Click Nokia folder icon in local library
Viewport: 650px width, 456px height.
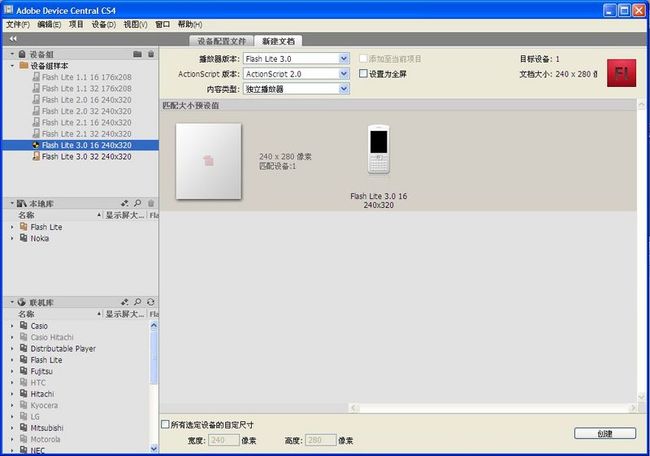click(x=24, y=238)
